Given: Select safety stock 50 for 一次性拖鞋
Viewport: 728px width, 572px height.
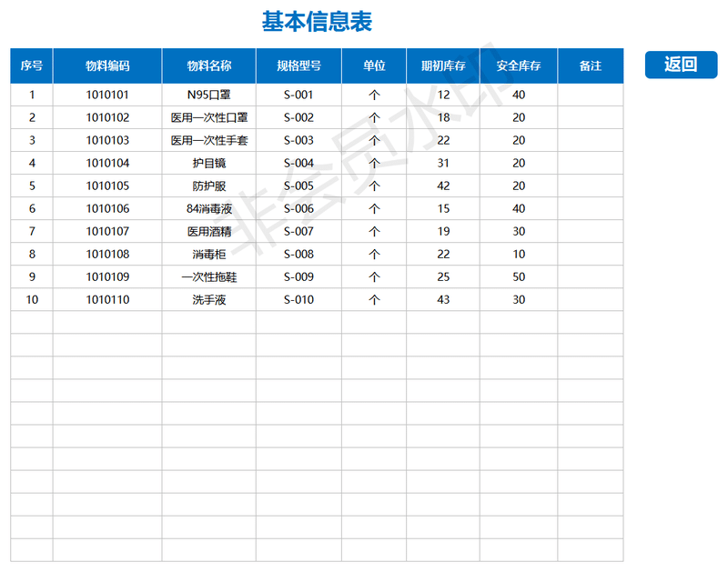Looking at the screenshot, I should (519, 276).
